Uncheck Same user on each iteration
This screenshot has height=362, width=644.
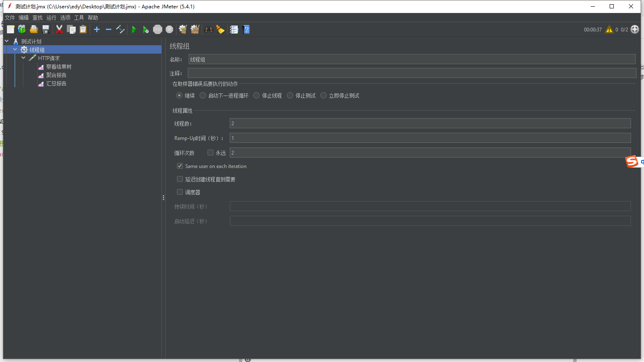180,166
